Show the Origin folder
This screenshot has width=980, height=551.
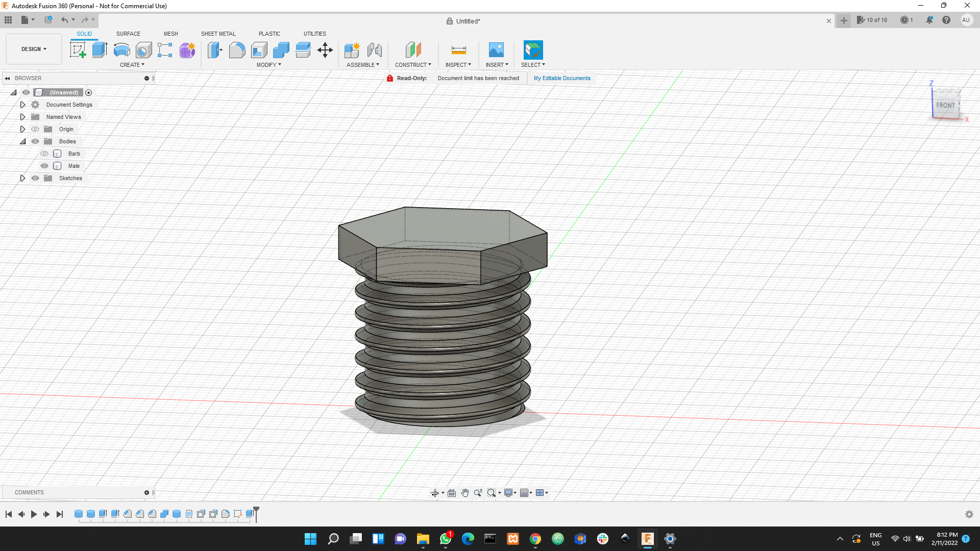[35, 129]
